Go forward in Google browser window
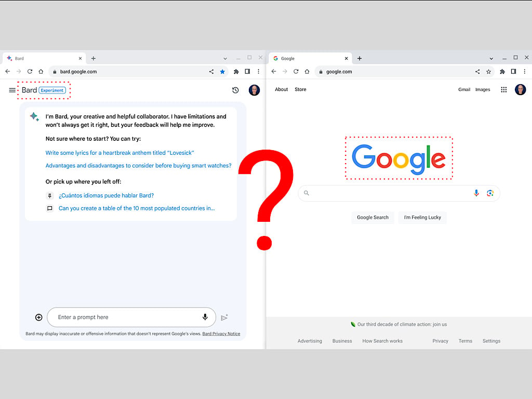 coord(285,72)
